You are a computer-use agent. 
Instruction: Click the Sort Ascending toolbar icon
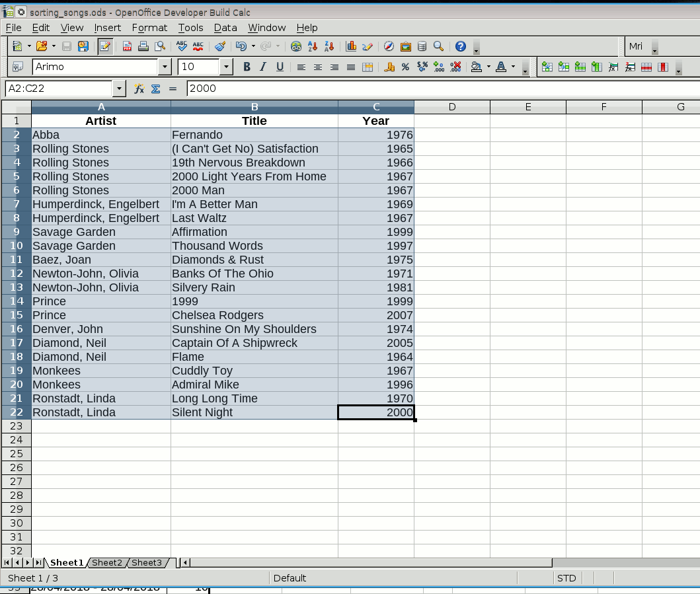point(313,46)
